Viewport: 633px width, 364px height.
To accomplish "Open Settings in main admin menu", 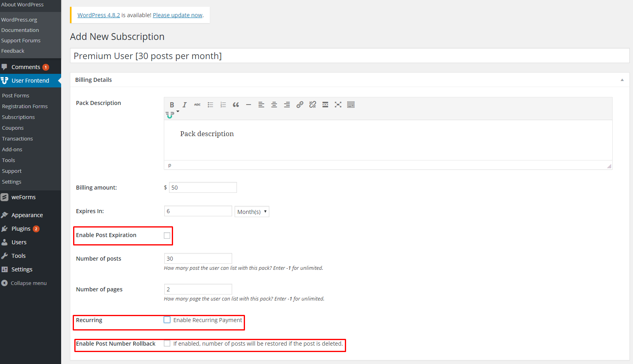I will (x=30, y=269).
